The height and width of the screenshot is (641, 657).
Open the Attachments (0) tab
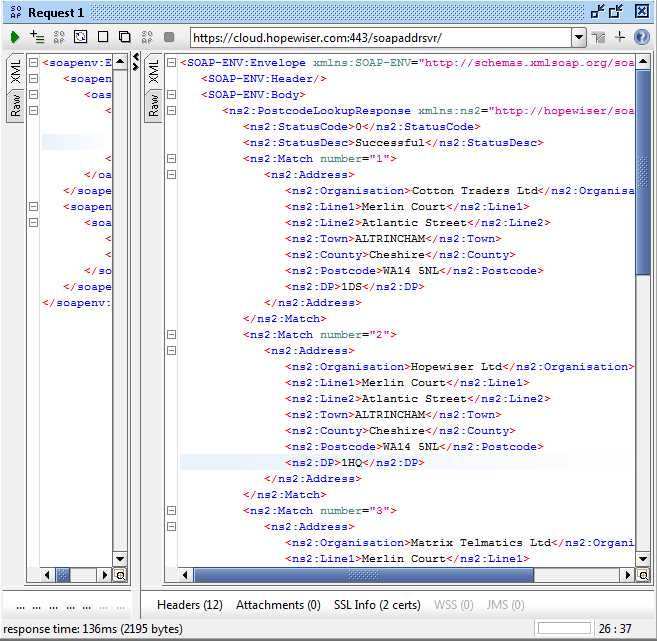278,605
